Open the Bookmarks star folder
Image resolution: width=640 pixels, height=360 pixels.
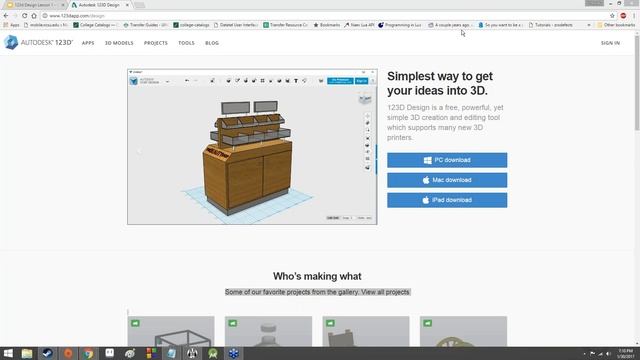click(327, 25)
